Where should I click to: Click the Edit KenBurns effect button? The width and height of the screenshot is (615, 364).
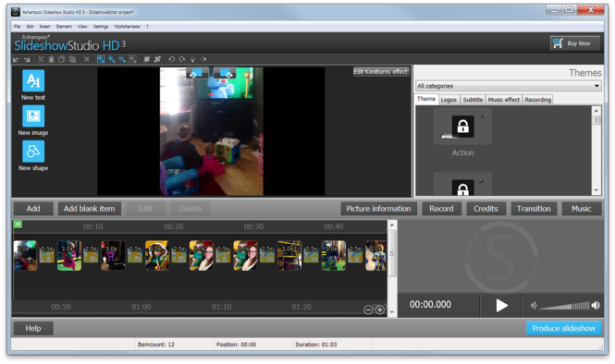click(x=381, y=72)
